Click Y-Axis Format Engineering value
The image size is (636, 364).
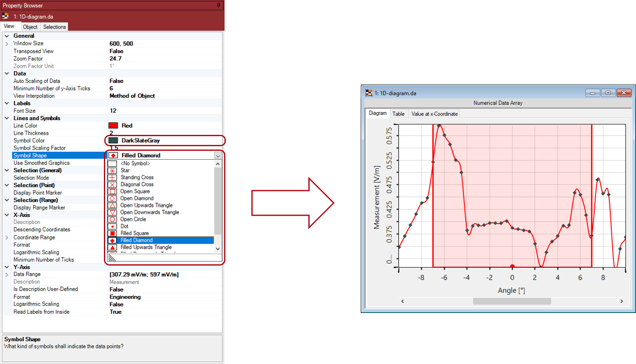pos(125,297)
